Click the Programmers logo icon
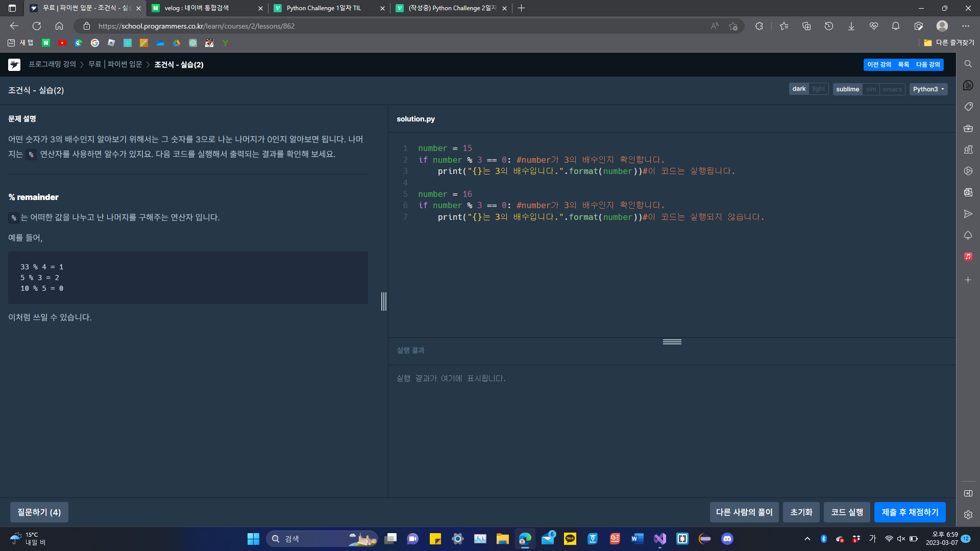Viewport: 980px width, 551px height. (14, 65)
